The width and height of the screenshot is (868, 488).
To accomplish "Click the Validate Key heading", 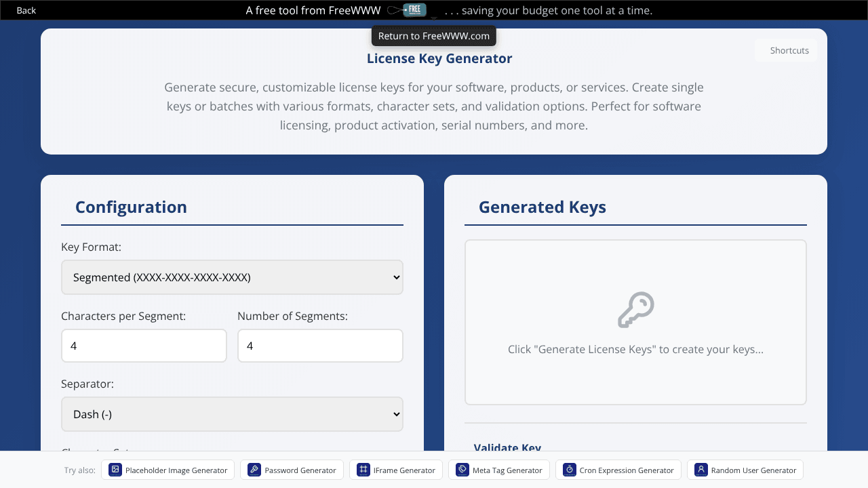I will pyautogui.click(x=507, y=447).
